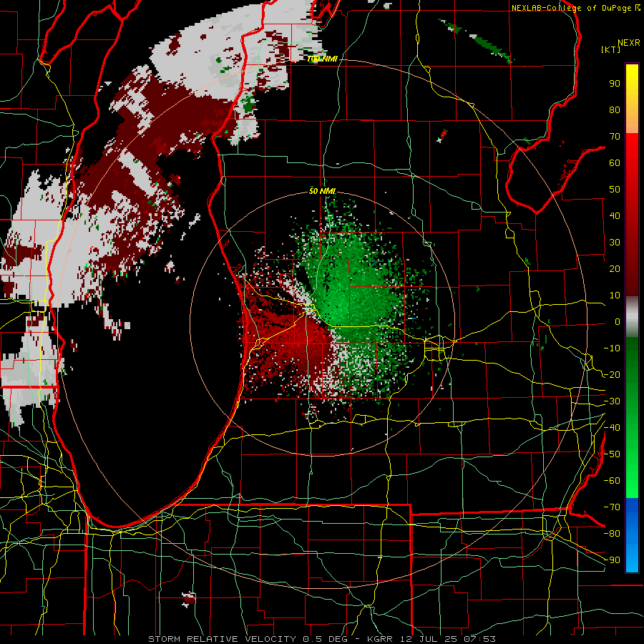
Task: Click the 90 value on the velocity scale
Action: (x=615, y=84)
